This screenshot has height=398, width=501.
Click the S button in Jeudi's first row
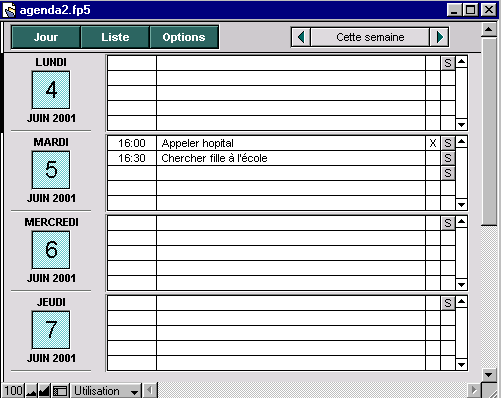pyautogui.click(x=448, y=303)
